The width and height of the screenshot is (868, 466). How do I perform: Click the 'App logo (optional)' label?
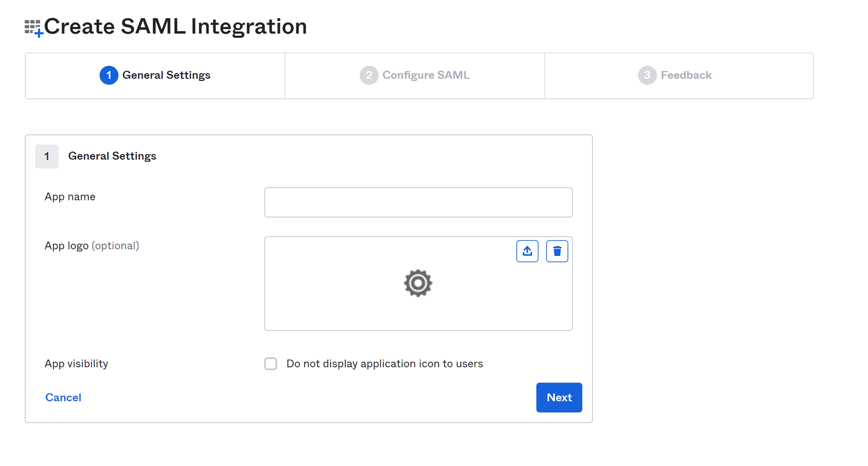point(92,245)
